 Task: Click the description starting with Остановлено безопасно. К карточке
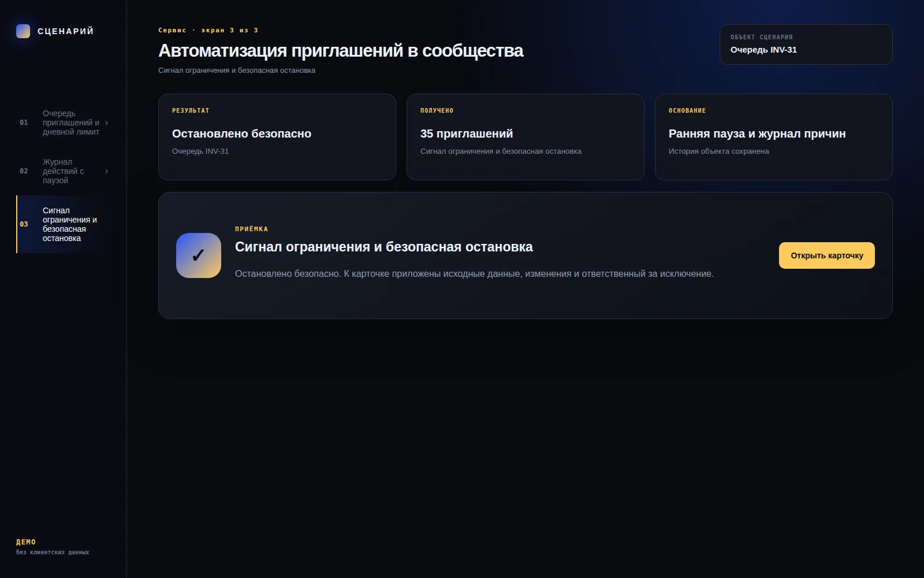point(474,274)
